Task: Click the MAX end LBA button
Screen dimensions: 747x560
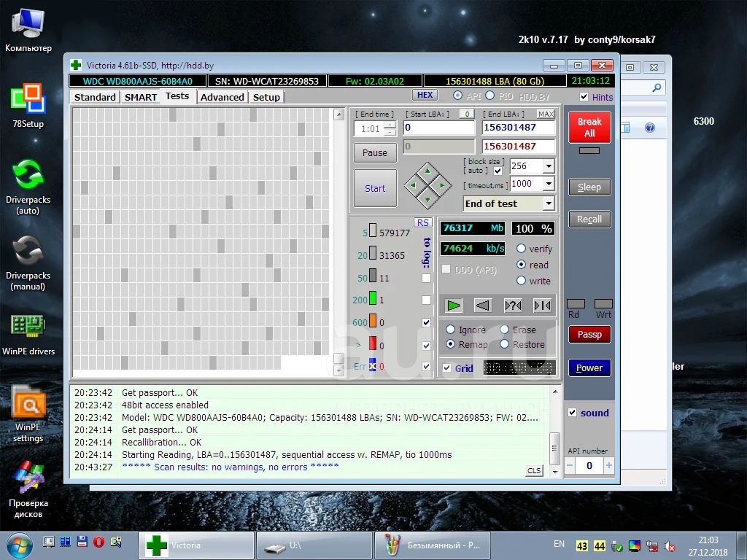Action: (x=546, y=114)
